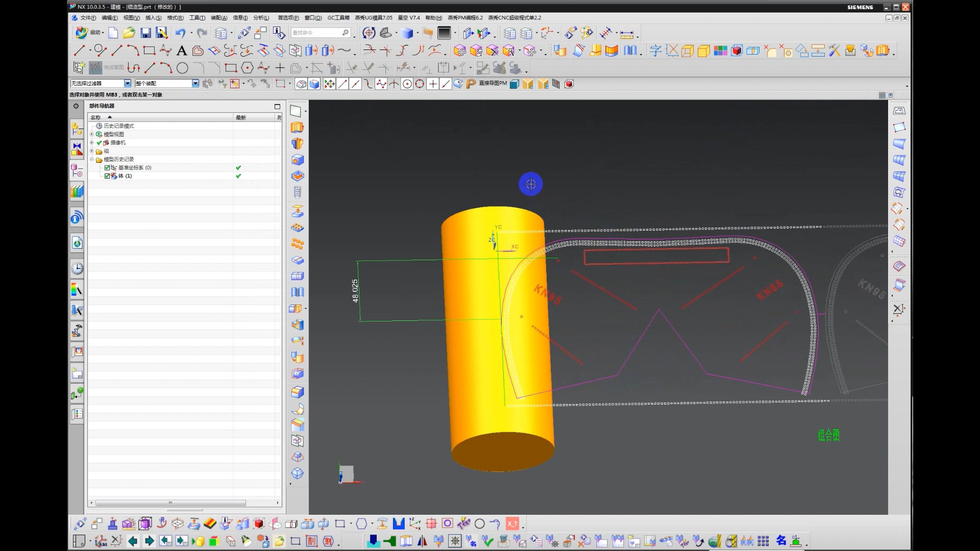Click the 燕秀UG模具7.05 menu
Screen dimensions: 980x551
[x=374, y=18]
